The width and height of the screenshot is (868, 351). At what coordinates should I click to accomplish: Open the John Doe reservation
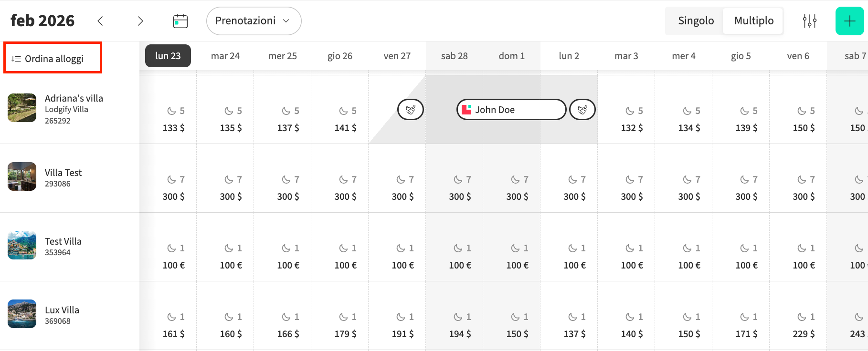511,110
